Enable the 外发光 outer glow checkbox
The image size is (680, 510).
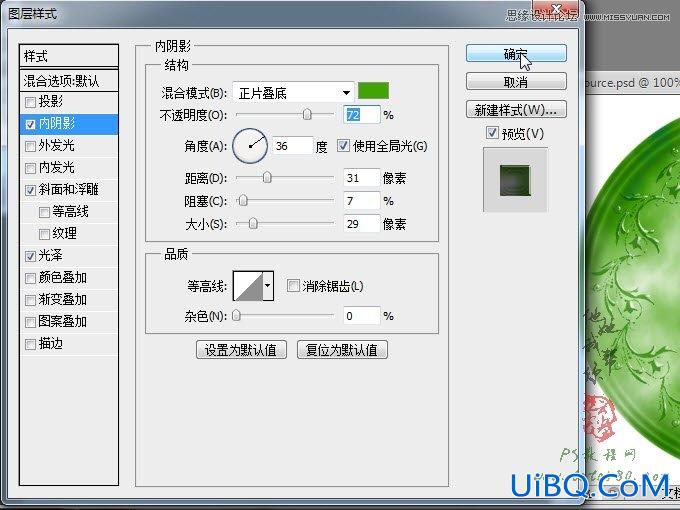[x=30, y=146]
